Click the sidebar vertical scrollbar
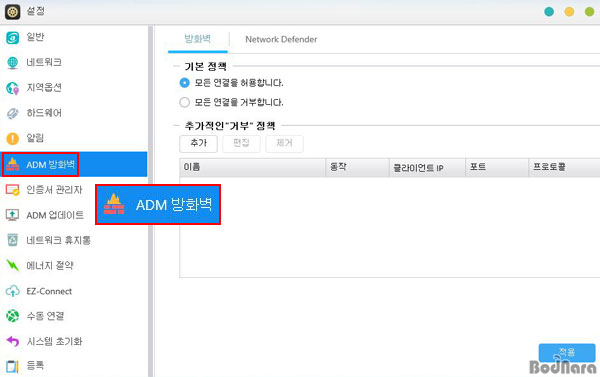Image resolution: width=600 pixels, height=377 pixels. coord(150,201)
